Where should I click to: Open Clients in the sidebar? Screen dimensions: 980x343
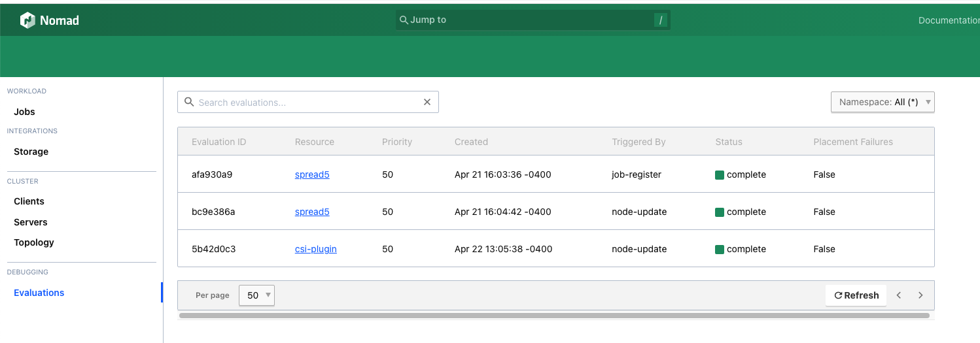pos(29,201)
